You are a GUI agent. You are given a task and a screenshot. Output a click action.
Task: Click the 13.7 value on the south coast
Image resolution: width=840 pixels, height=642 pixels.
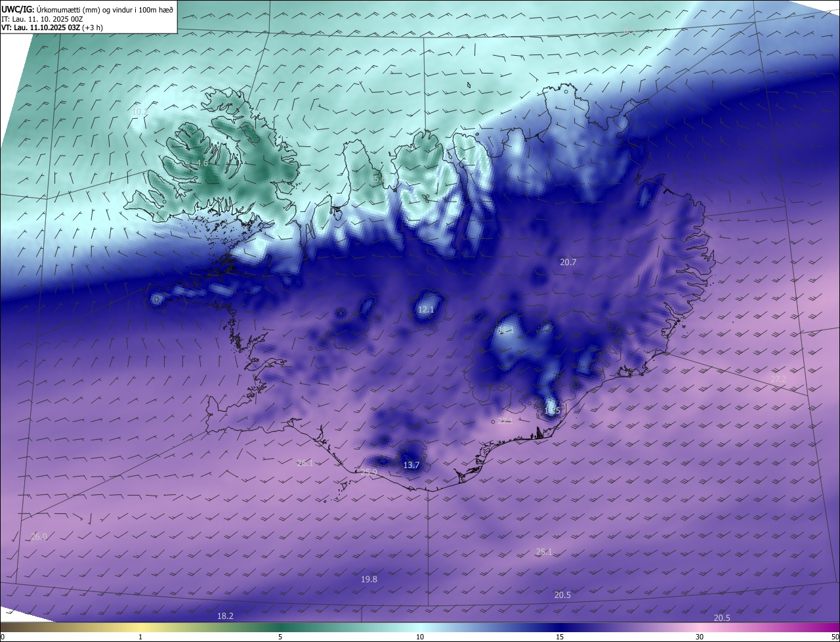click(x=411, y=465)
